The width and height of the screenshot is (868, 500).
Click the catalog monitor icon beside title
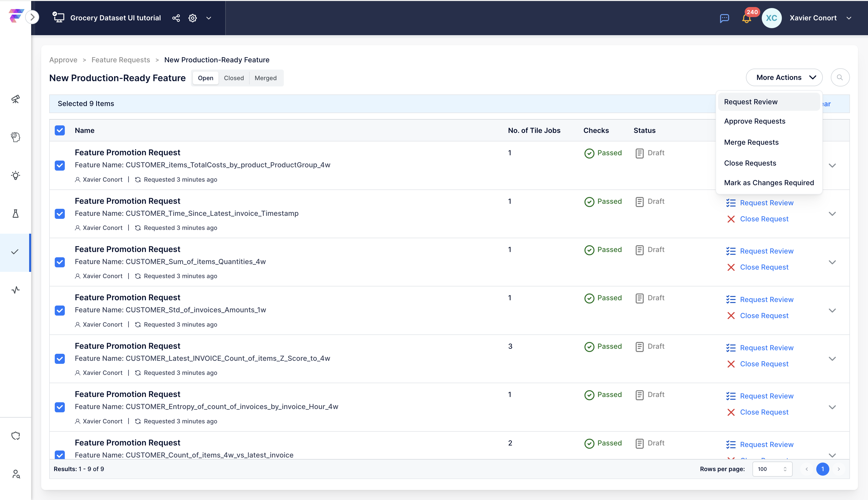(x=58, y=17)
